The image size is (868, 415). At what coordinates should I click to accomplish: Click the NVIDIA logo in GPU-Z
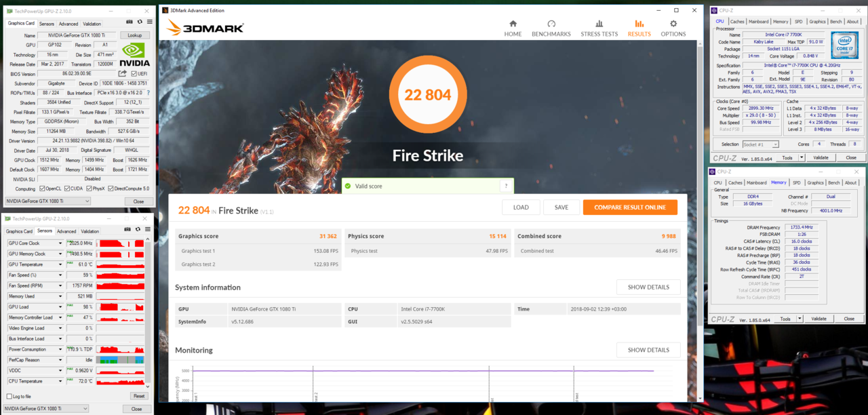click(135, 55)
